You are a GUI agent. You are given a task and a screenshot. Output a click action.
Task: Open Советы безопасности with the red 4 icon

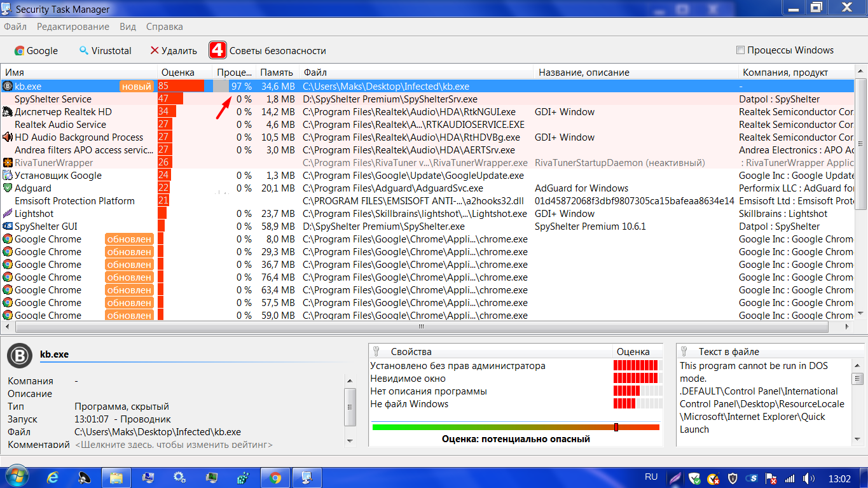click(268, 51)
